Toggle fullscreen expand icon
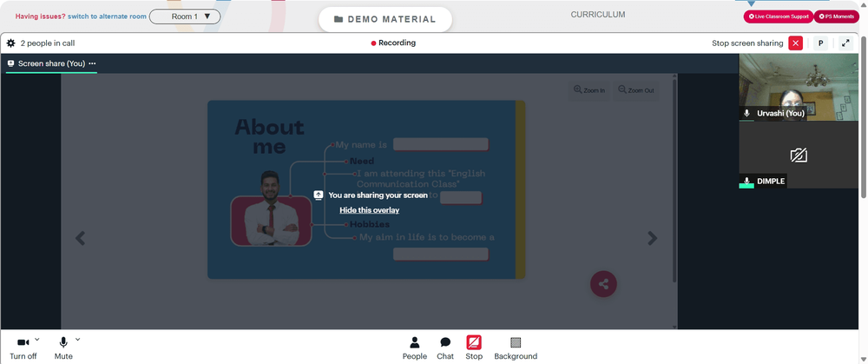The height and width of the screenshot is (364, 868). pyautogui.click(x=845, y=43)
